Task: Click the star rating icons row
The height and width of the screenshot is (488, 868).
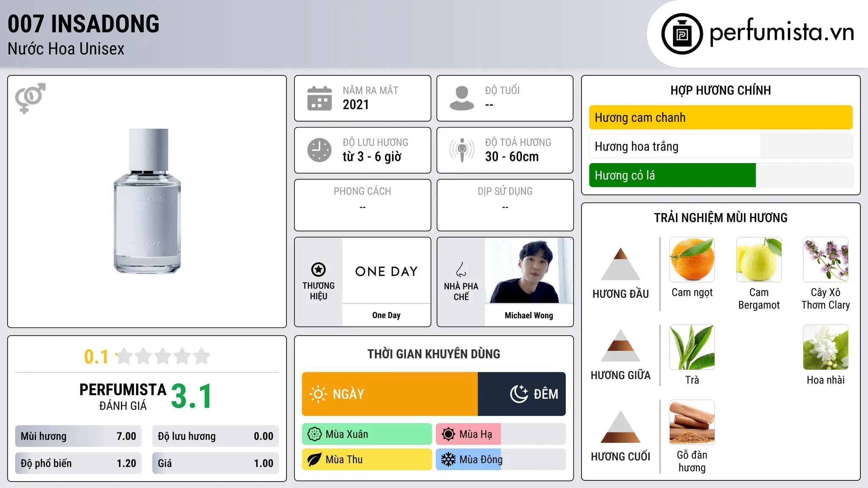Action: coord(163,356)
